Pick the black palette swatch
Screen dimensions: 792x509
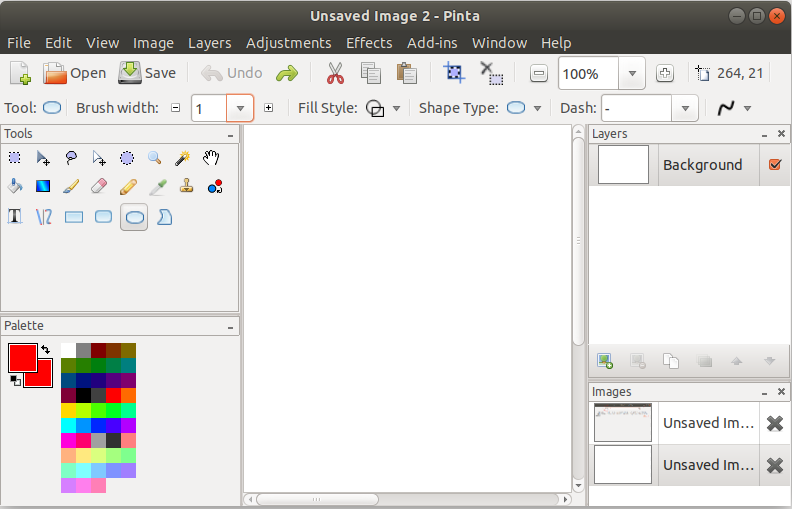[83, 395]
